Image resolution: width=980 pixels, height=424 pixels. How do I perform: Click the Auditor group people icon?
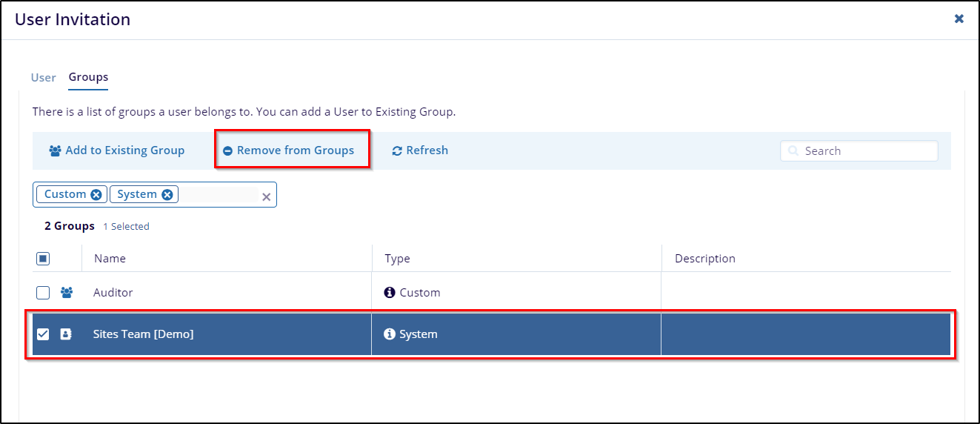[x=67, y=293]
